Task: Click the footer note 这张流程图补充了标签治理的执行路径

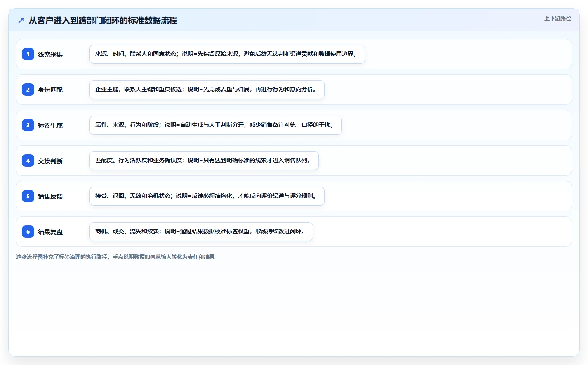Action: point(117,257)
